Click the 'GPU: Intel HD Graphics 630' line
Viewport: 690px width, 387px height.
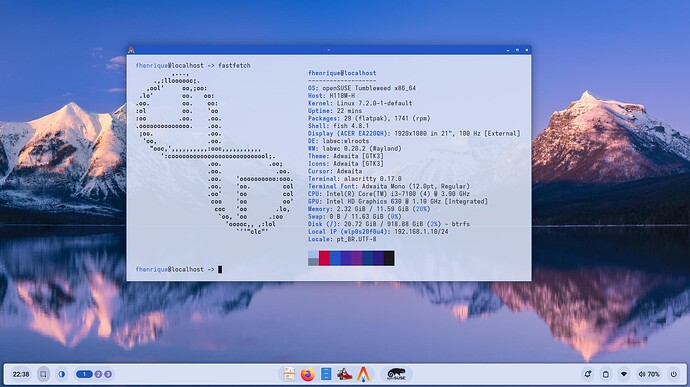click(x=398, y=201)
